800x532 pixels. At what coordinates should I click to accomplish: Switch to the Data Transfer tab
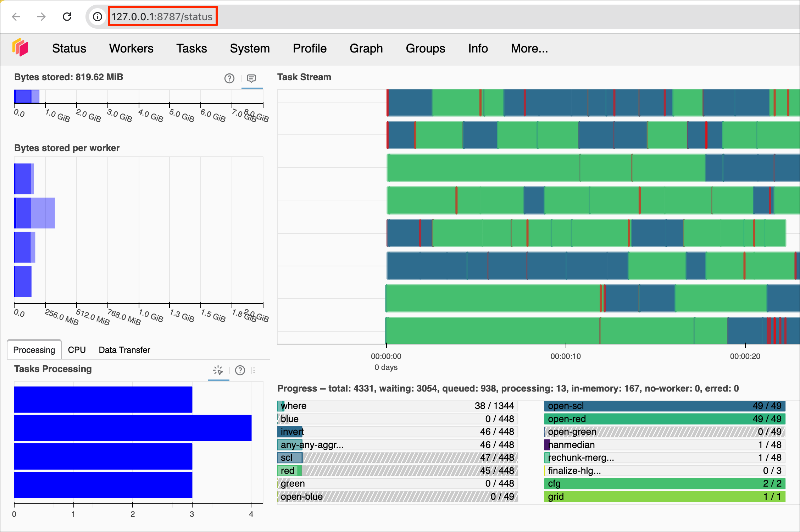(124, 350)
